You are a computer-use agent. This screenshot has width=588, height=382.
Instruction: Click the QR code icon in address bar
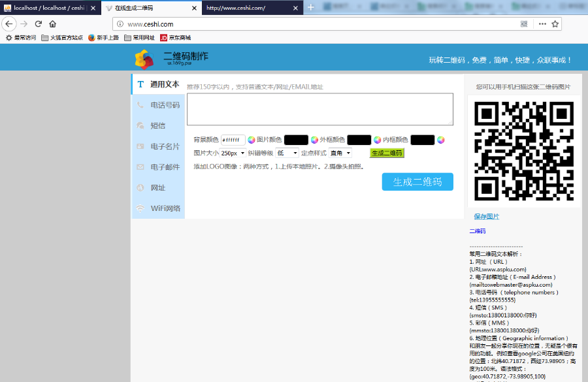point(524,24)
